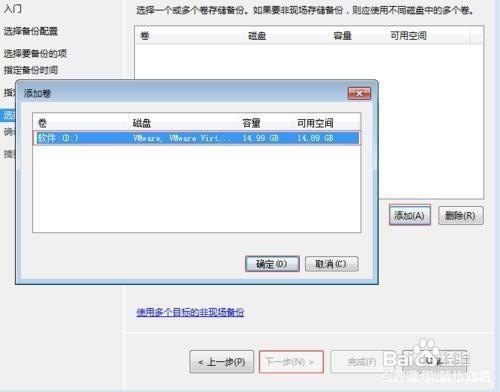
Task: Click the 添加(A) button in wizard
Action: click(x=410, y=215)
